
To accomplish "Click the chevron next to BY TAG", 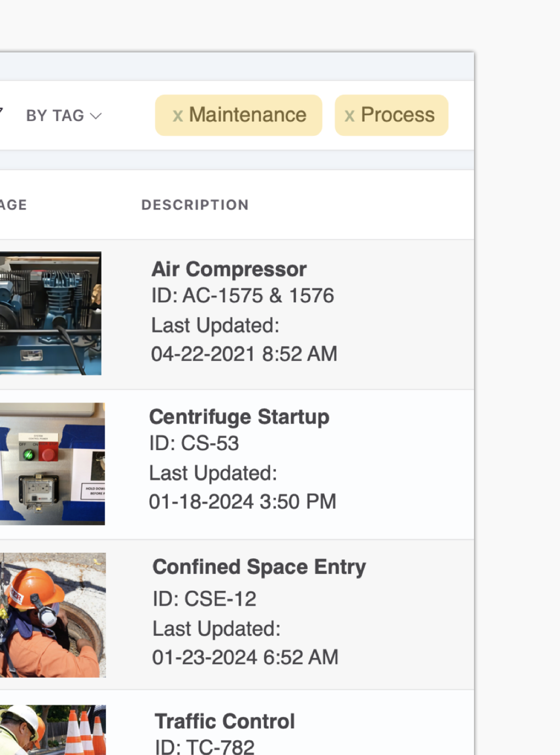I will click(x=96, y=116).
